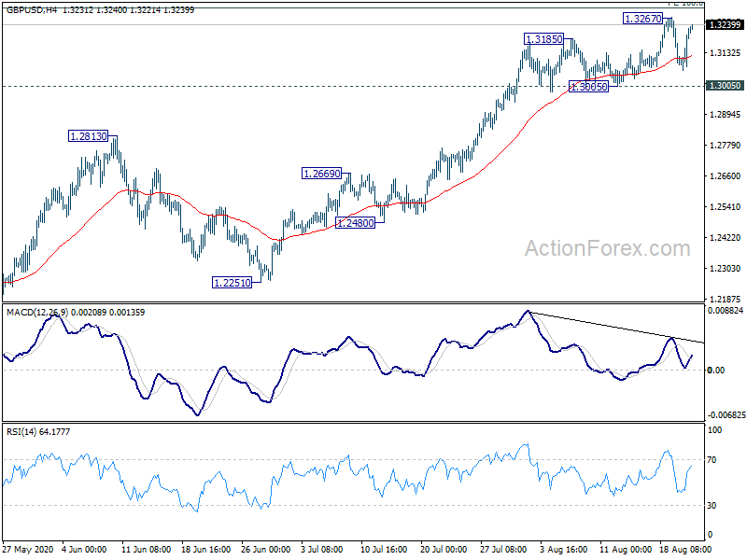Click the ActionForex.com watermark
Image resolution: width=747 pixels, height=560 pixels.
pyautogui.click(x=608, y=248)
